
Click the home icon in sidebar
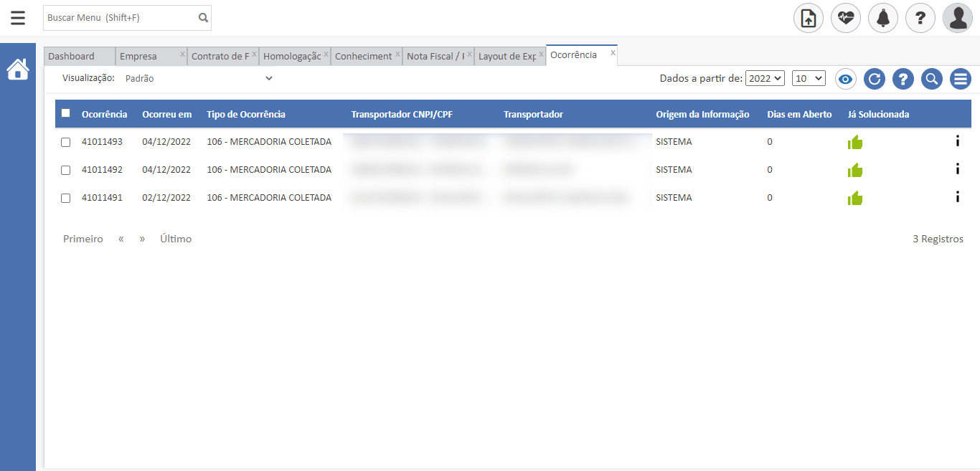[18, 70]
